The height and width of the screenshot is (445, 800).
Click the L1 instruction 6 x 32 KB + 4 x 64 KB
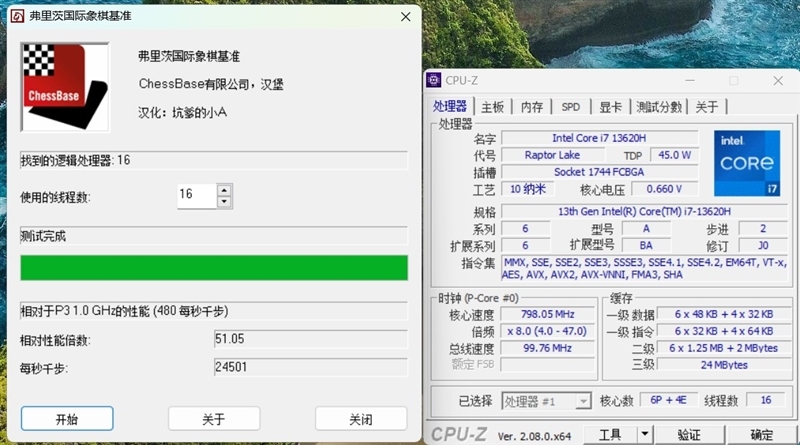[723, 331]
